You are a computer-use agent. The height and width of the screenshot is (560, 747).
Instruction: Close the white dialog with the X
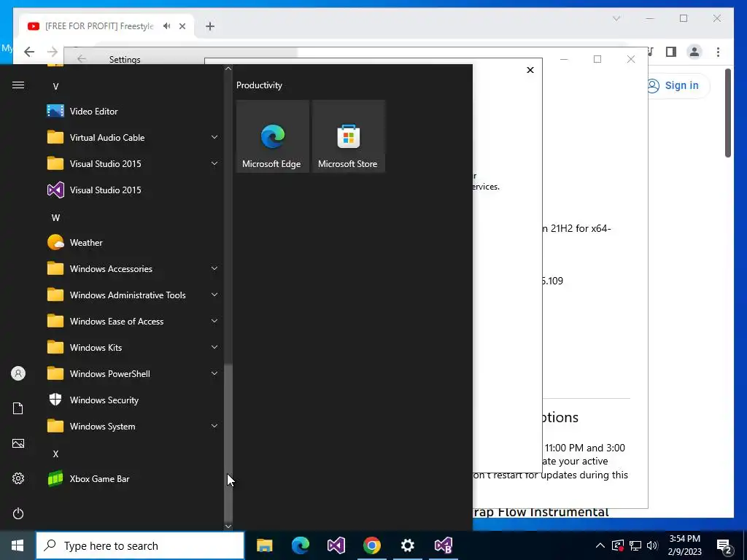point(530,70)
